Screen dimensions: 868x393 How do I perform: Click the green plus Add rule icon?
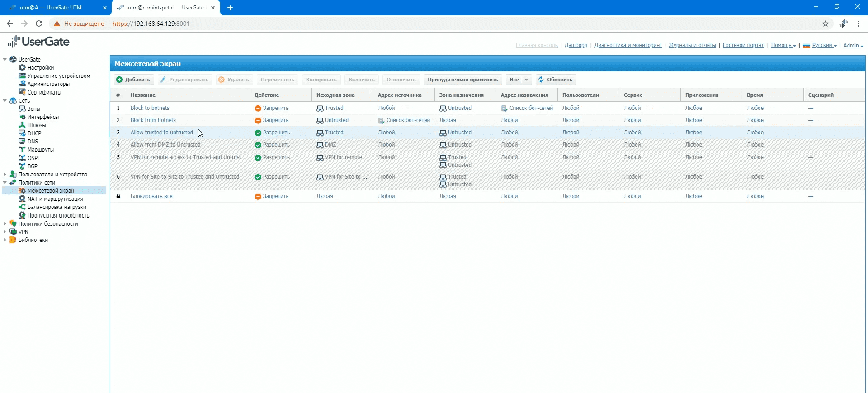coord(119,80)
